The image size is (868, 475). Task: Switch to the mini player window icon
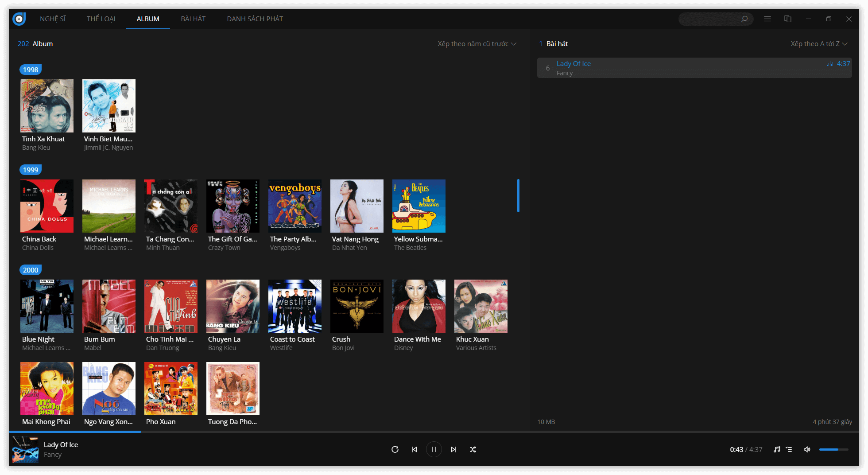(x=788, y=19)
